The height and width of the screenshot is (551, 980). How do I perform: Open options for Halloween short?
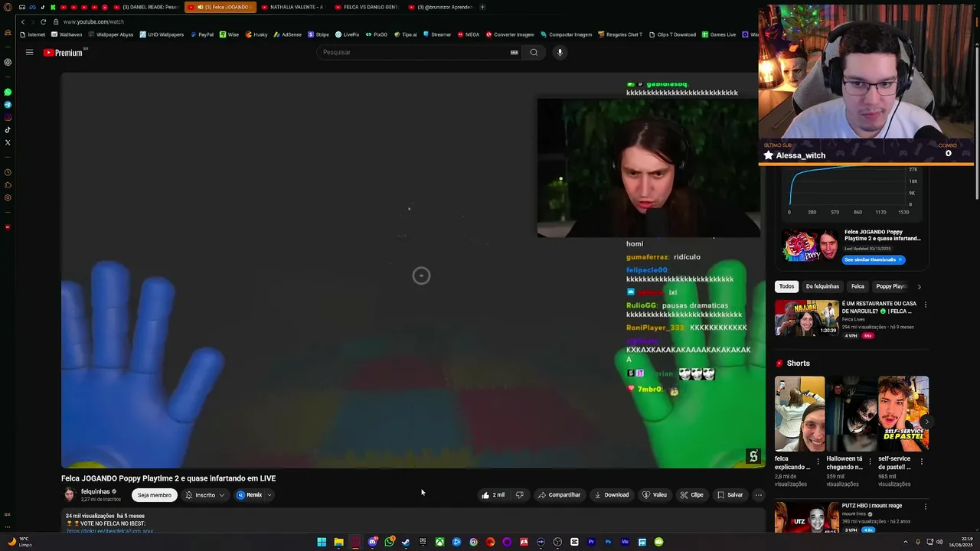870,461
